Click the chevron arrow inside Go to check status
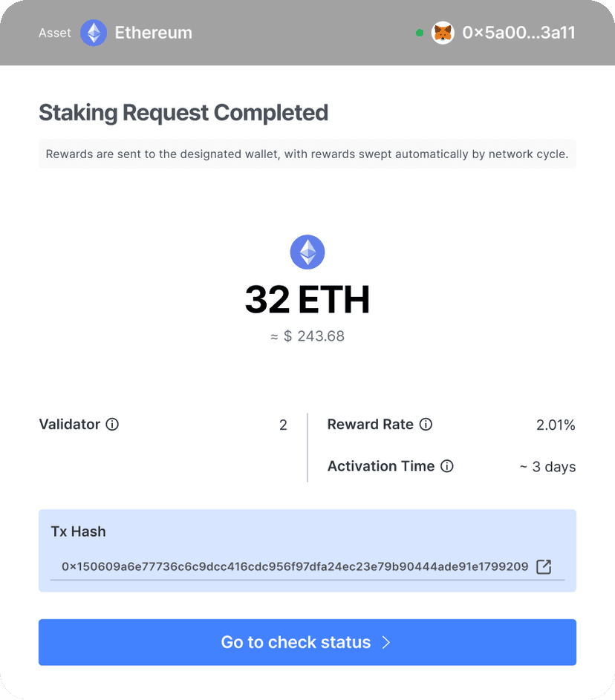615x700 pixels. coord(385,642)
